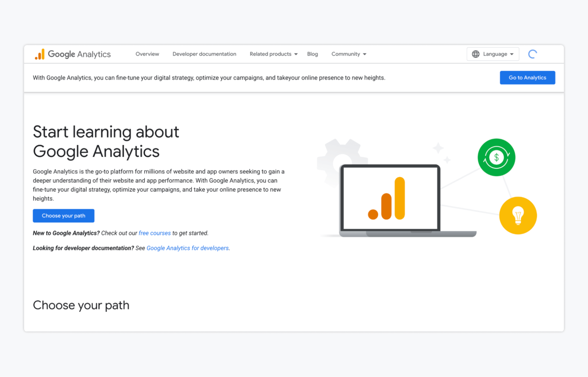Screen dimensions: 588x377
Task: Click the Google Analytics bar-chart logo icon
Action: 40,54
